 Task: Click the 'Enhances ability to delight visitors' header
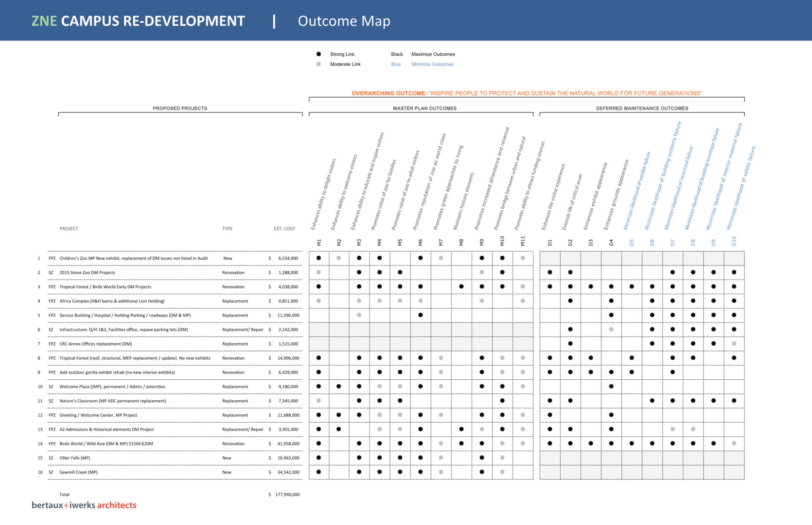click(324, 194)
